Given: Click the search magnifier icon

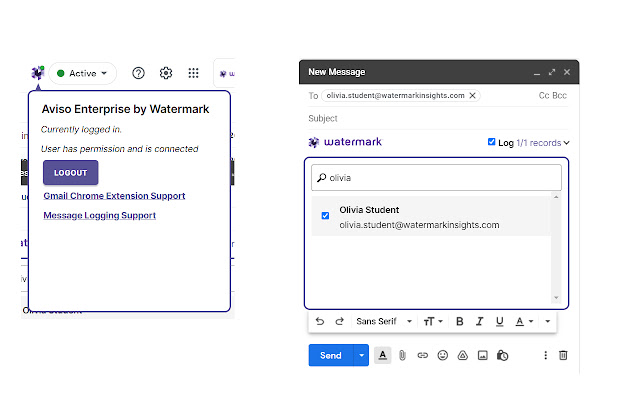Looking at the screenshot, I should [322, 178].
